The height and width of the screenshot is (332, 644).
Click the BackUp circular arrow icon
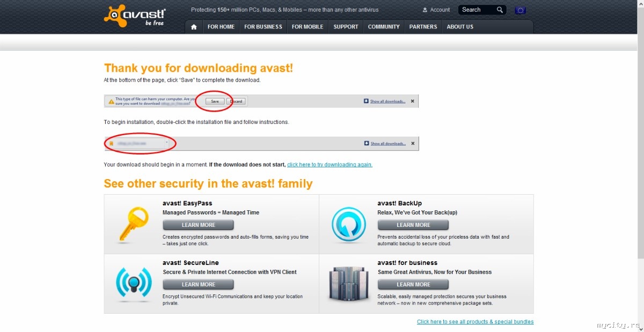point(348,224)
